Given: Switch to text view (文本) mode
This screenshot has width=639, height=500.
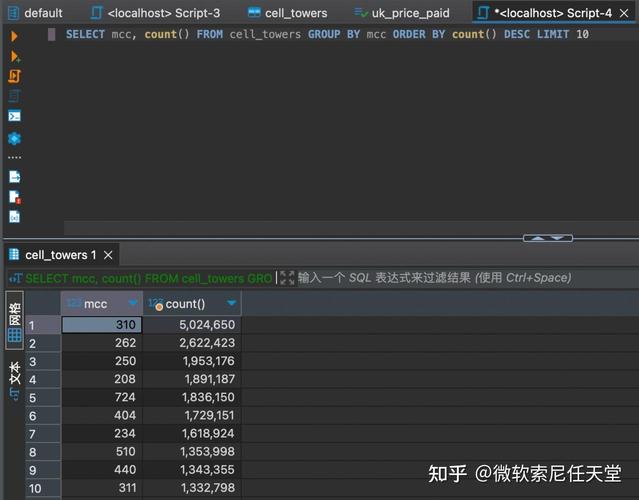Looking at the screenshot, I should (x=14, y=381).
